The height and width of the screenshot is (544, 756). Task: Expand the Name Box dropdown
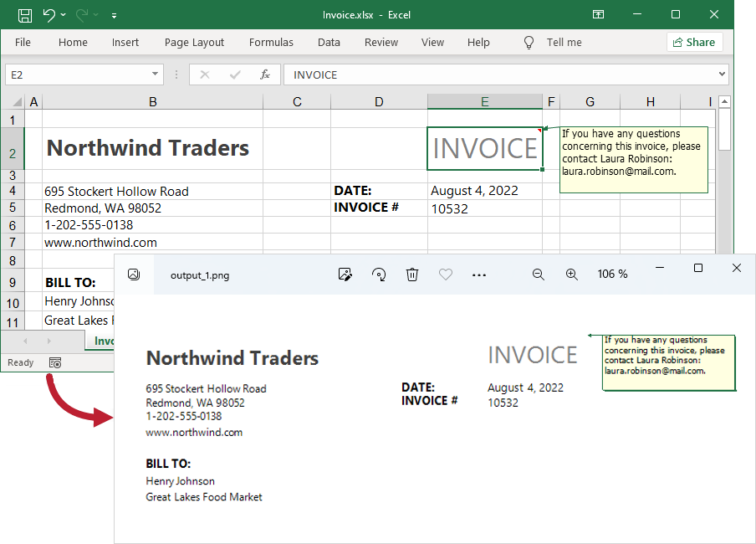click(155, 74)
